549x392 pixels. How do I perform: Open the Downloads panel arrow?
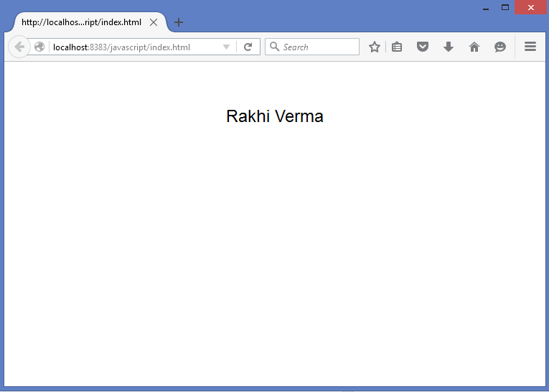[449, 47]
